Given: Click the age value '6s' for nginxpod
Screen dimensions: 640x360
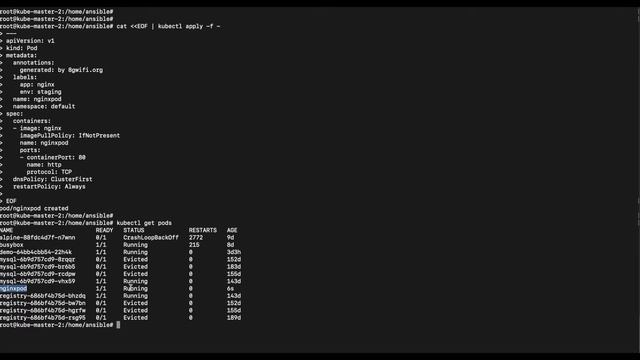Looking at the screenshot, I should coord(230,289).
